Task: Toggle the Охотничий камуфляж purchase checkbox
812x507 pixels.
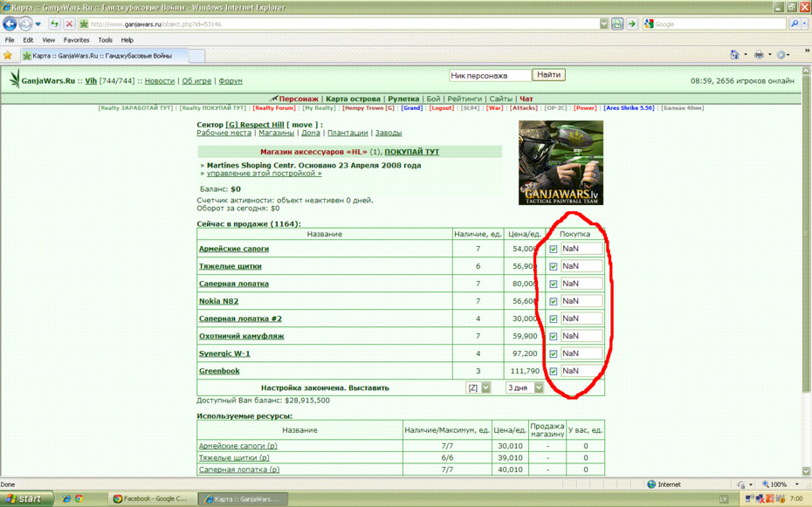Action: pos(553,336)
